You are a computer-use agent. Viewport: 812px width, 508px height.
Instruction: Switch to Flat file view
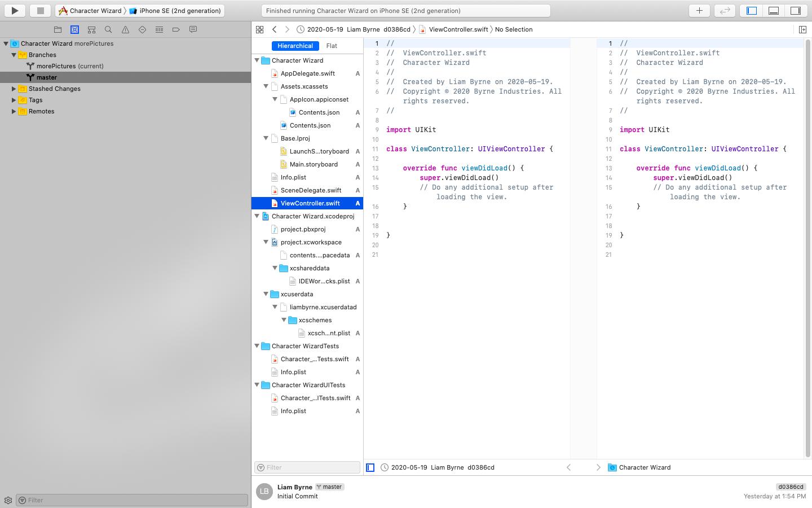332,46
